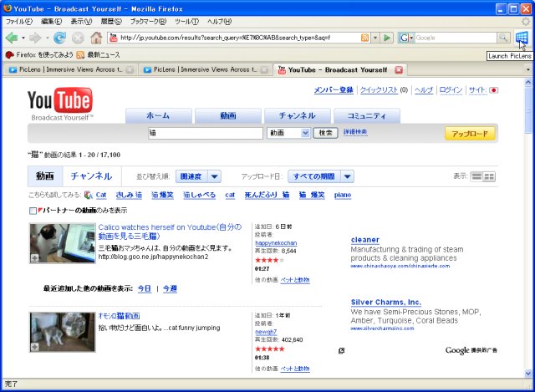Add Calico video to quicklist plus icon
Screen dimensions: 535x392
(x=34, y=258)
